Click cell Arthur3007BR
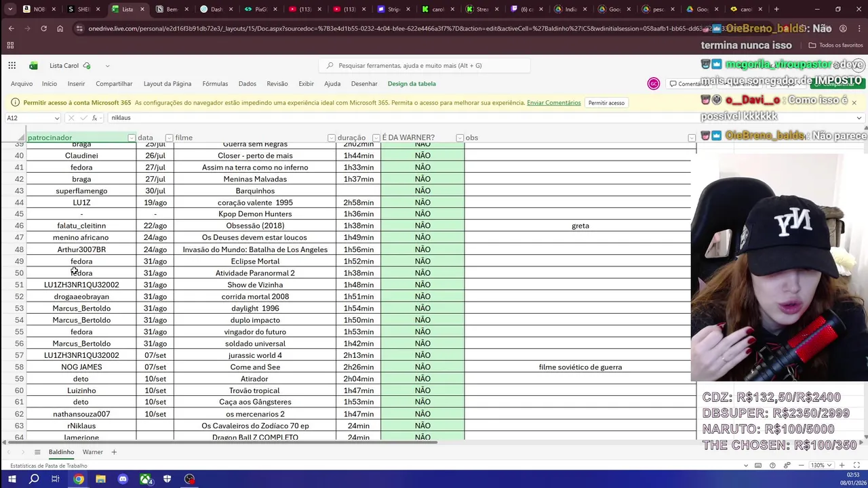The image size is (868, 488). point(81,249)
